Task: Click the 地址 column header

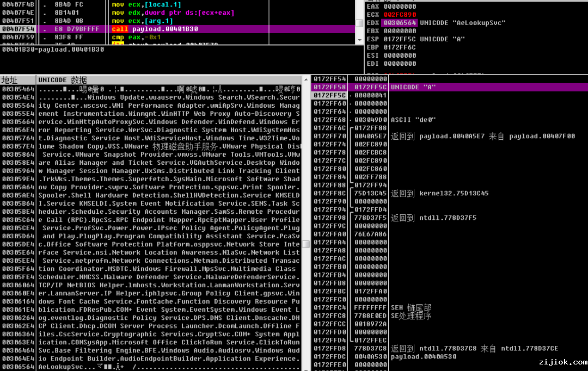Action: 10,80
